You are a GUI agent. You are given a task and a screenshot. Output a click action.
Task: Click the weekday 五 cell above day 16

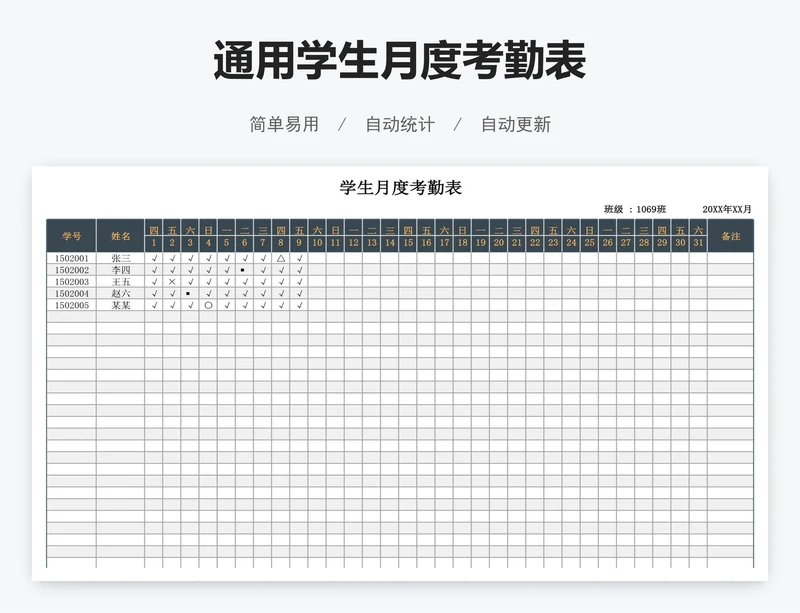426,230
